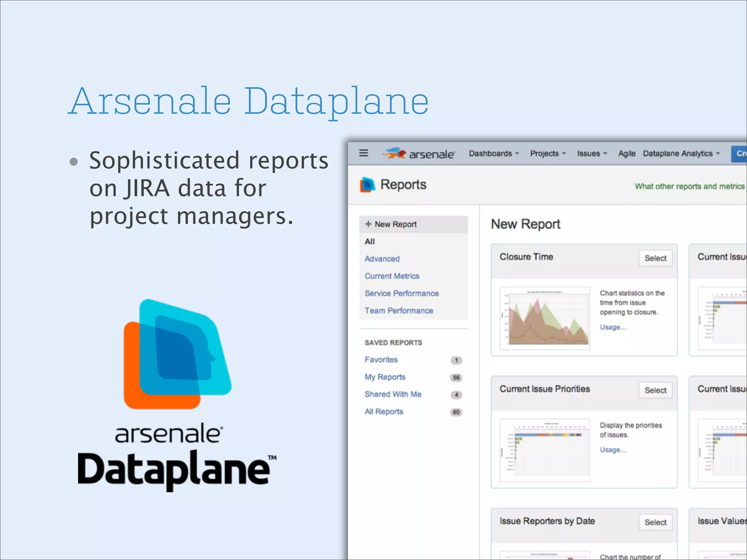
Task: Select the Issue Reporters by Date report
Action: click(655, 522)
